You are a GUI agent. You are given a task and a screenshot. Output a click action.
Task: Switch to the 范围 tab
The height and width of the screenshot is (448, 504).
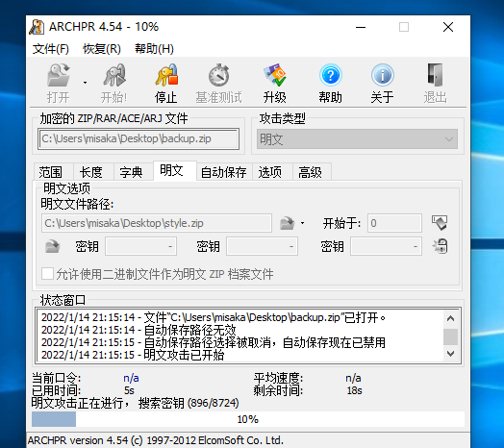50,172
